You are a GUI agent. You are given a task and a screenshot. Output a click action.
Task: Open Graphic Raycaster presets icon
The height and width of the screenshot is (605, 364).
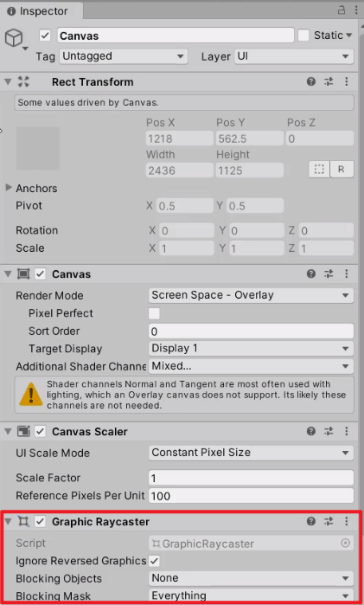click(x=329, y=522)
